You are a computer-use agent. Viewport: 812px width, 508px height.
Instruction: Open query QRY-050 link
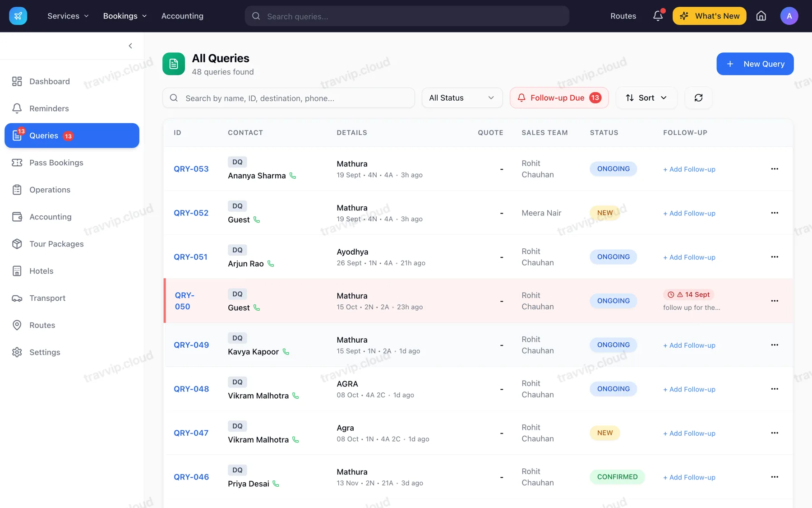pos(185,301)
